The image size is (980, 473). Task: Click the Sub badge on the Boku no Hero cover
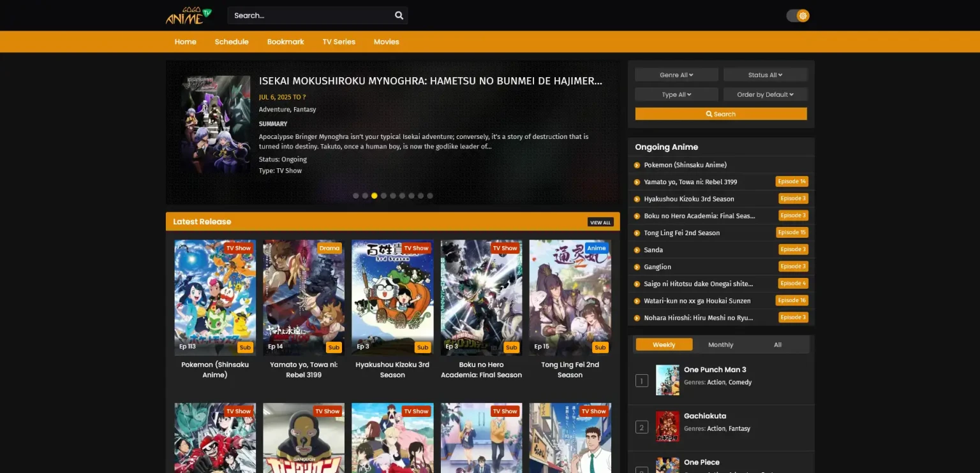(511, 347)
